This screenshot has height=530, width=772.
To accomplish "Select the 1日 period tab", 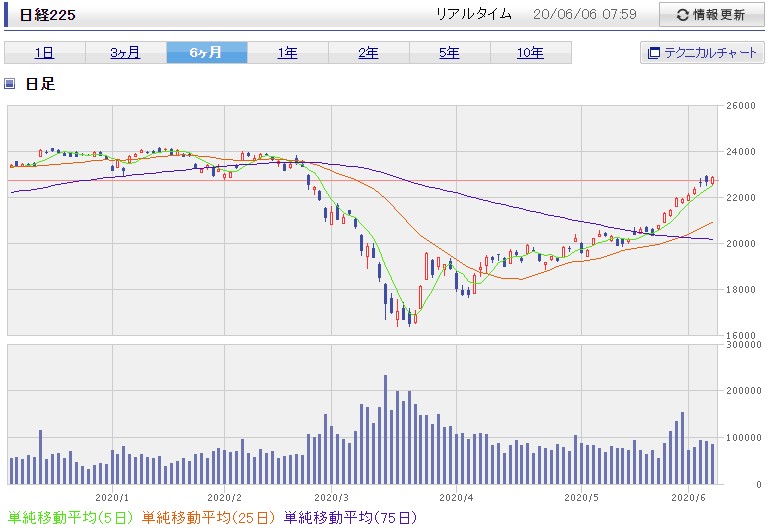I will 45,52.
